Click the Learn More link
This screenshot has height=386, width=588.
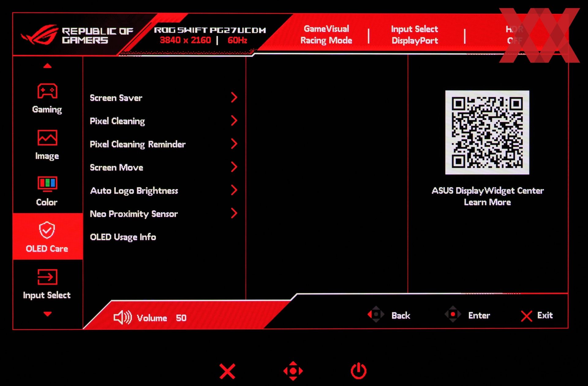click(488, 202)
